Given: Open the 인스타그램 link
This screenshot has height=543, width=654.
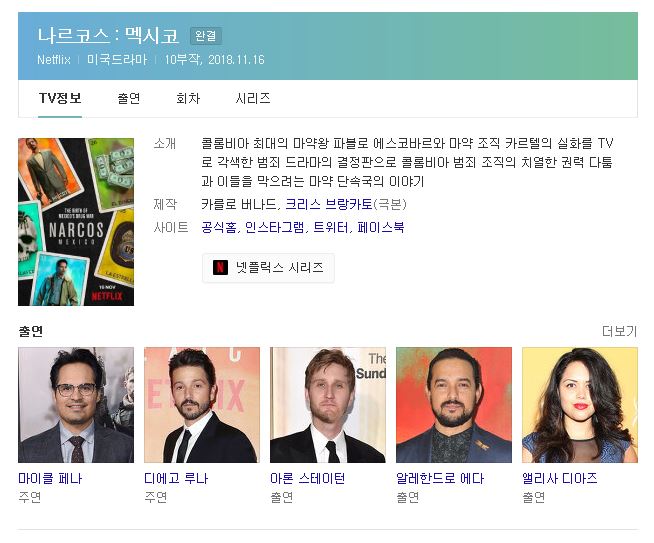Looking at the screenshot, I should coord(274,227).
